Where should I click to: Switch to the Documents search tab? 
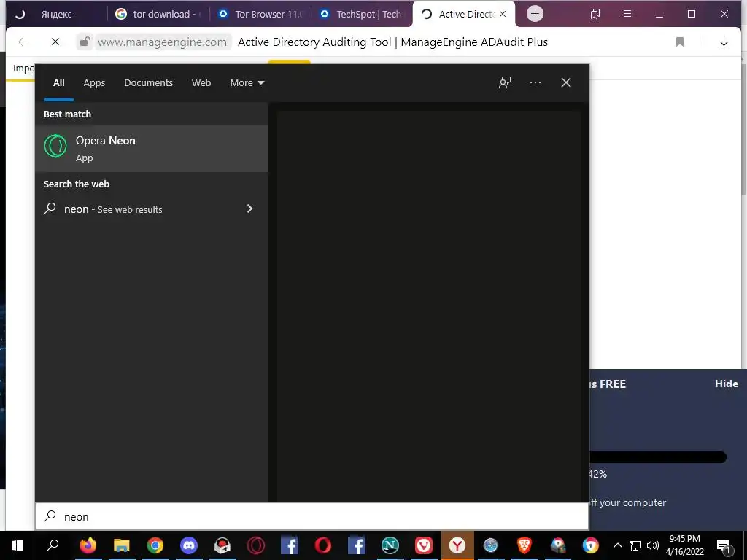click(148, 83)
